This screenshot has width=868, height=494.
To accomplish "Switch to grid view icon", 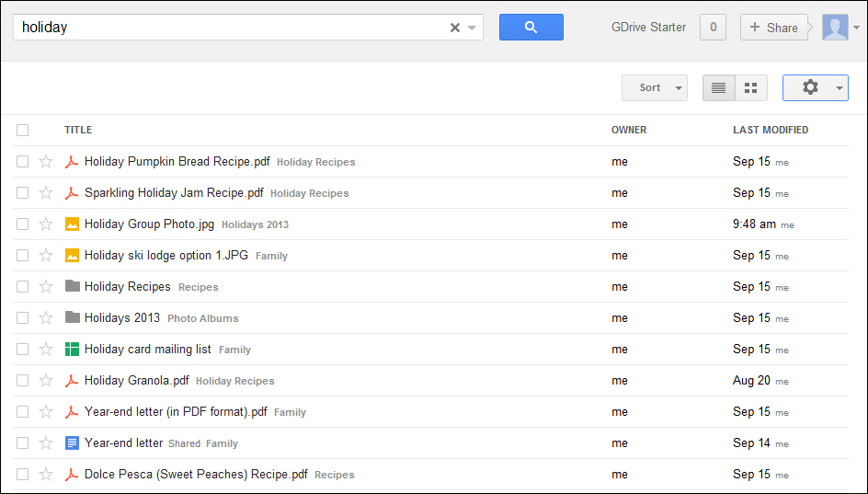I will tap(750, 88).
